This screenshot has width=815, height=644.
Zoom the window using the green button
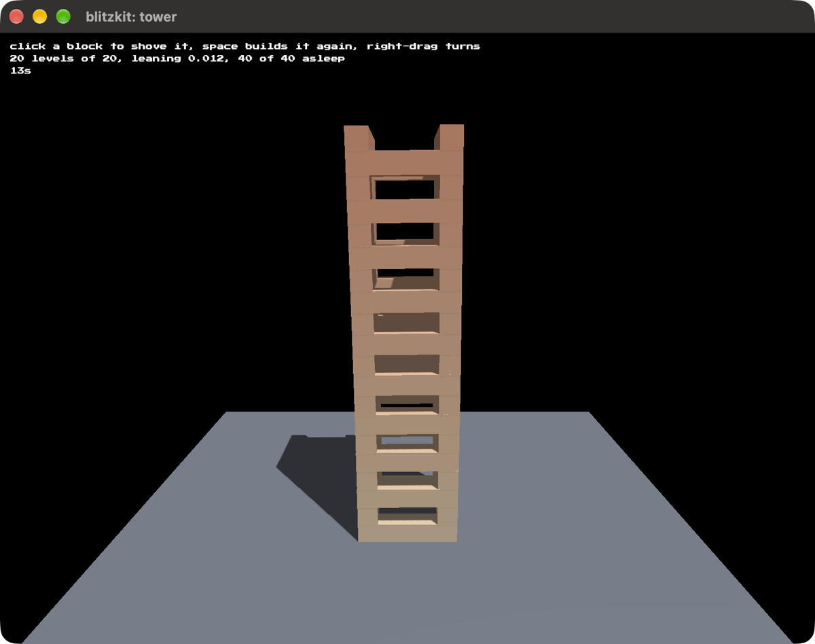pos(63,16)
